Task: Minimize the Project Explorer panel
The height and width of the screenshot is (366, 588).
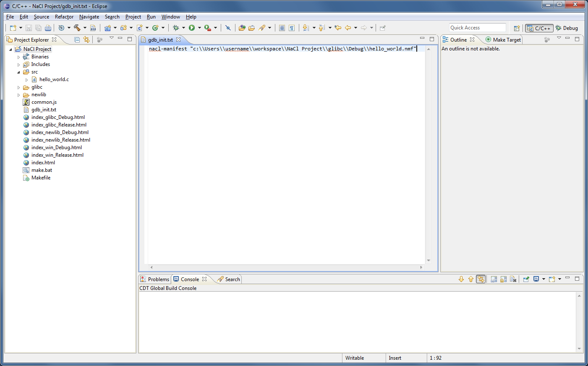Action: pyautogui.click(x=120, y=39)
